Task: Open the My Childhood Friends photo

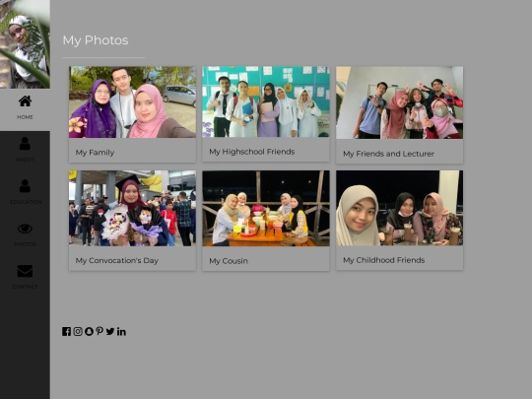Action: (x=399, y=208)
